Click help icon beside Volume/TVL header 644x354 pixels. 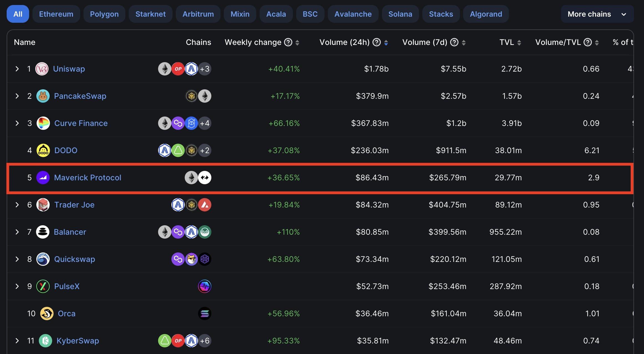(587, 42)
